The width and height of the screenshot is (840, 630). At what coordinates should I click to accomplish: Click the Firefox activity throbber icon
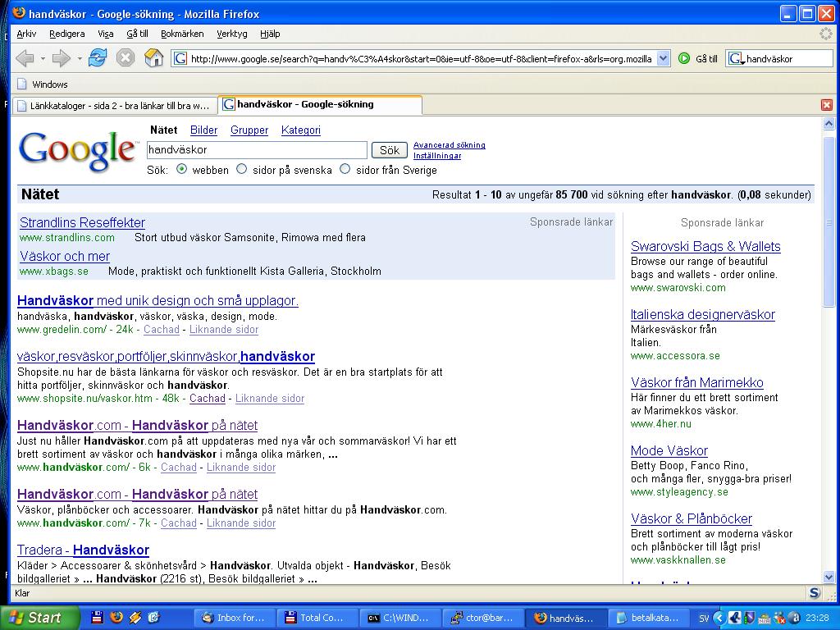825,34
